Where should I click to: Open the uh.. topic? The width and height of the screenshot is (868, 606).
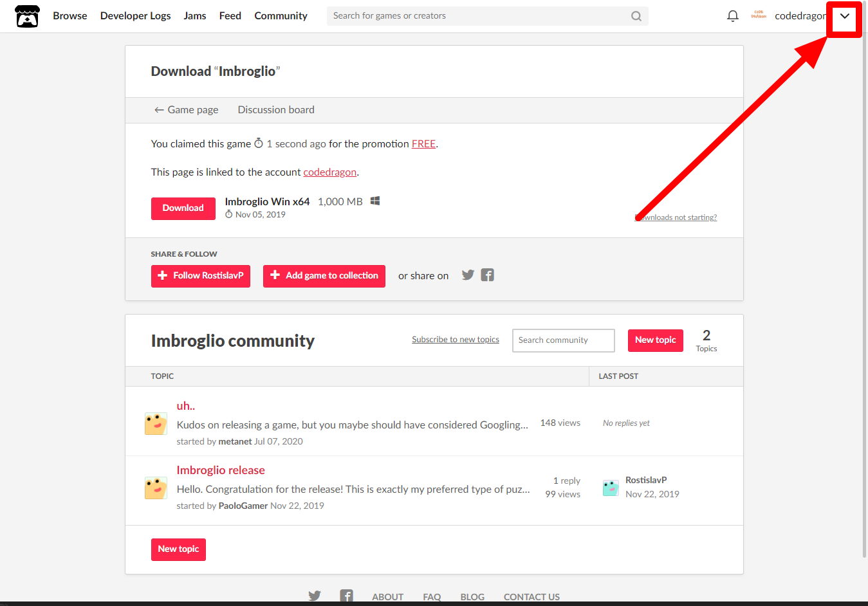[186, 406]
